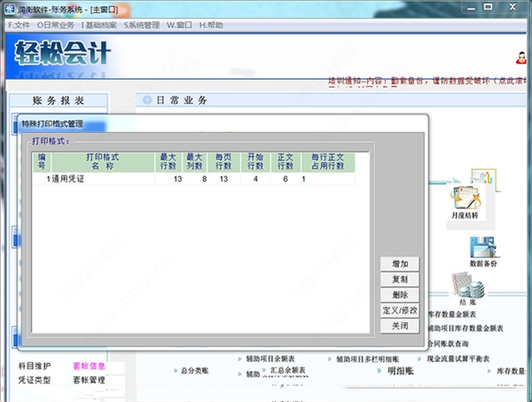Viewport: 532px width, 402px height.
Task: Open the 科目维护 link
Action: [35, 365]
